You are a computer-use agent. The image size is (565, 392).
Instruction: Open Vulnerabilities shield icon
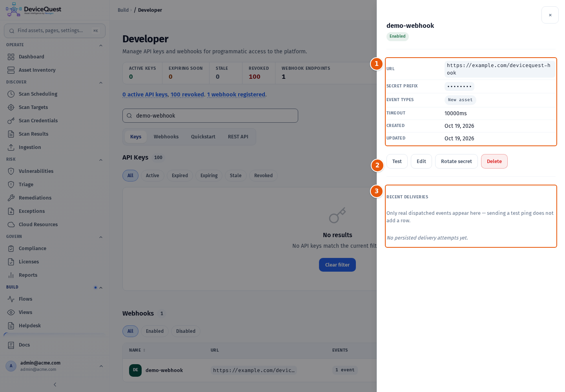[11, 171]
